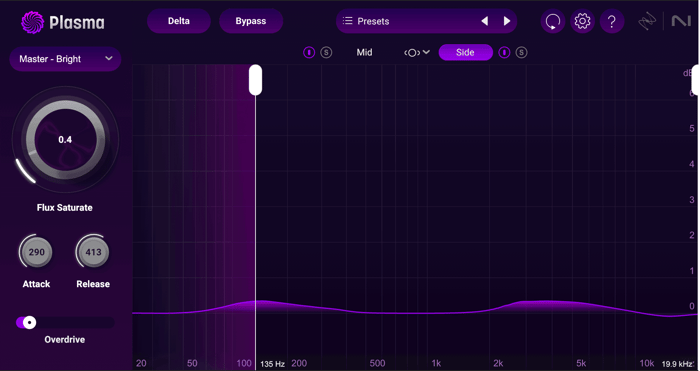Click the Native Instruments logo

(681, 21)
